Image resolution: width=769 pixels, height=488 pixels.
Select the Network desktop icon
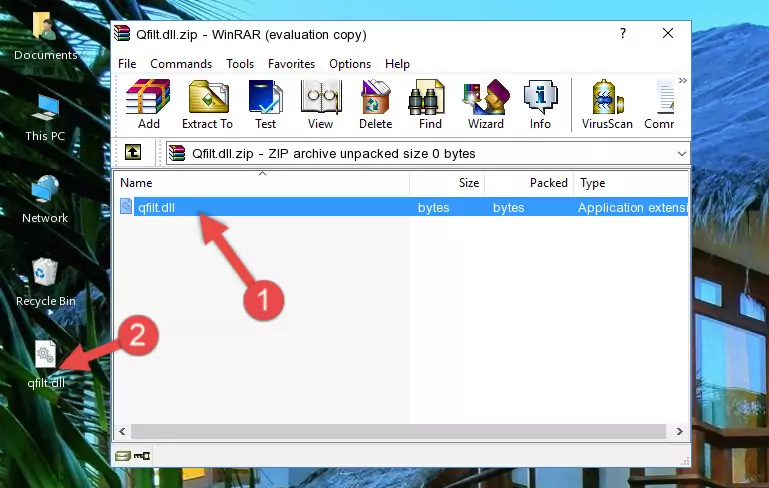[x=45, y=200]
